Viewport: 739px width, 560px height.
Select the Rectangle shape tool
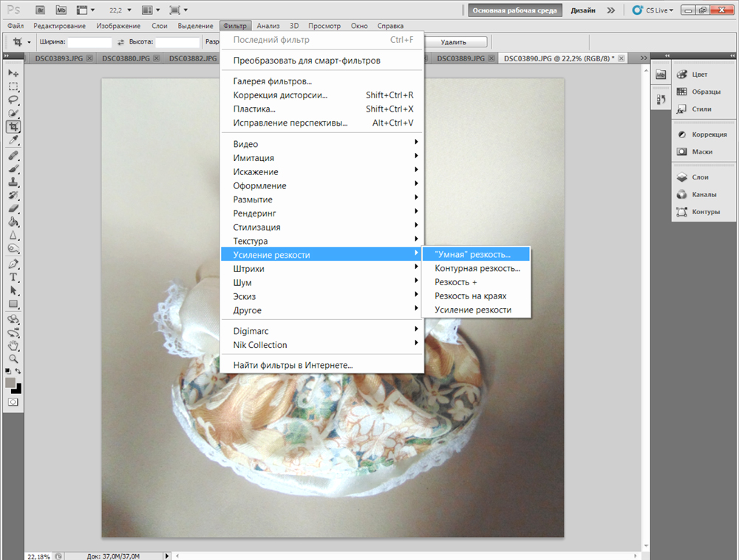(x=13, y=304)
